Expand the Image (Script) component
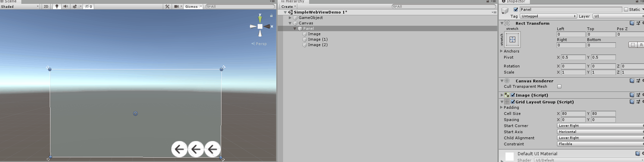Viewport: 644px width, 162px height. click(502, 95)
